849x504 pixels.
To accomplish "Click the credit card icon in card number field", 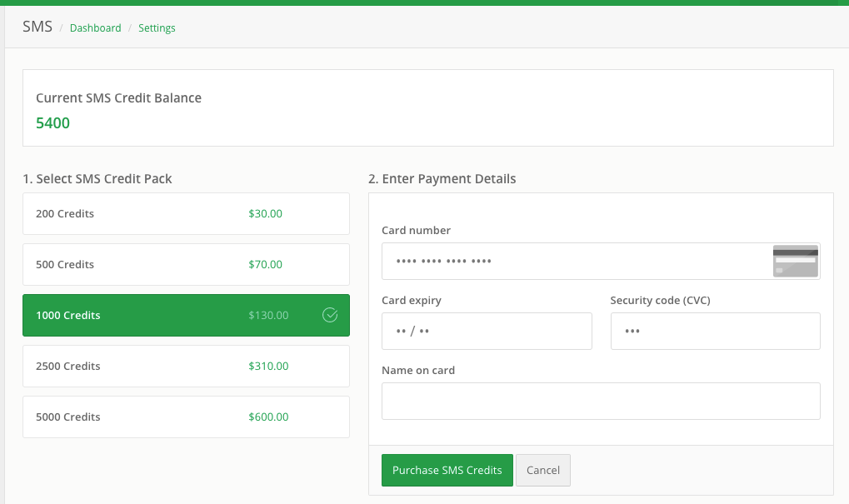I will [796, 261].
